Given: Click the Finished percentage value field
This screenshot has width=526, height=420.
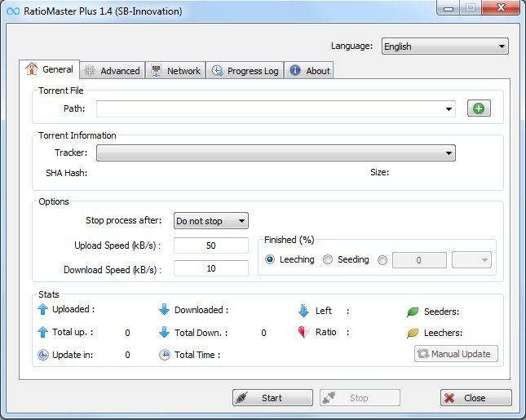Looking at the screenshot, I should coord(419,260).
